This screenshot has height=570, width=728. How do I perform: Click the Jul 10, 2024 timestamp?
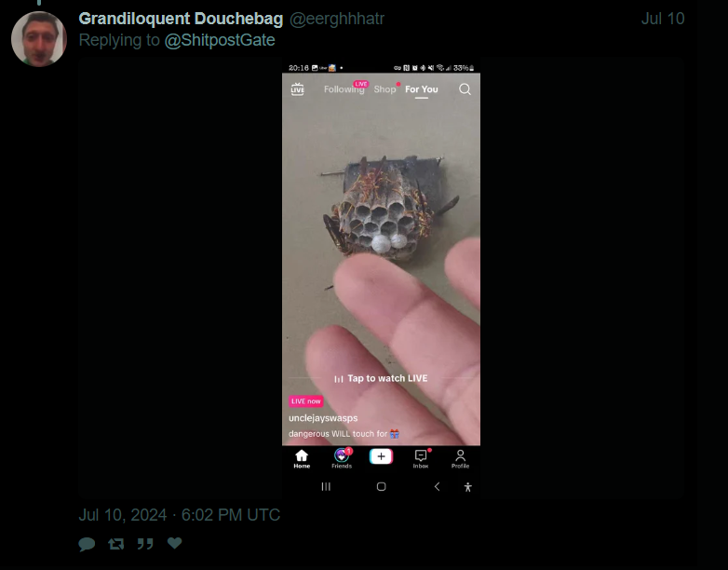[x=180, y=515]
